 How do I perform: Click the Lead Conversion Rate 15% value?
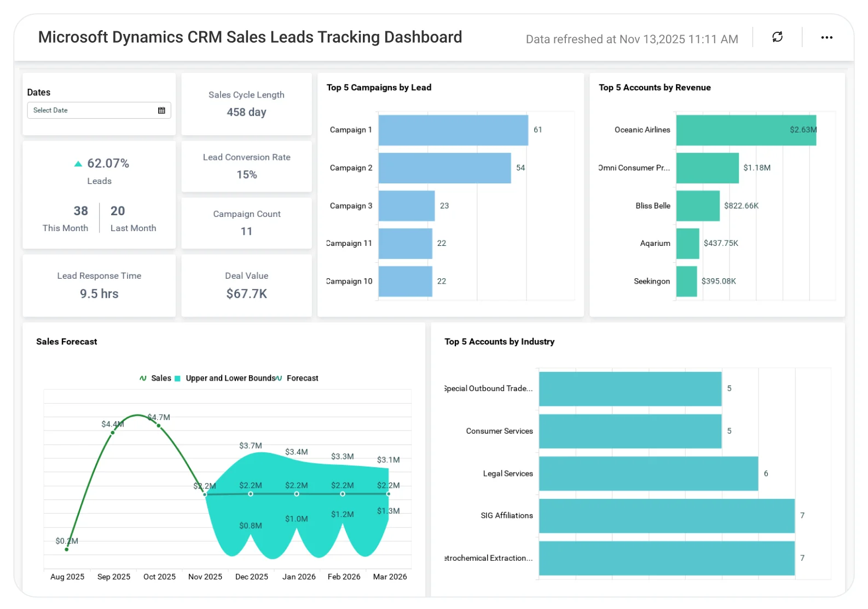click(247, 175)
